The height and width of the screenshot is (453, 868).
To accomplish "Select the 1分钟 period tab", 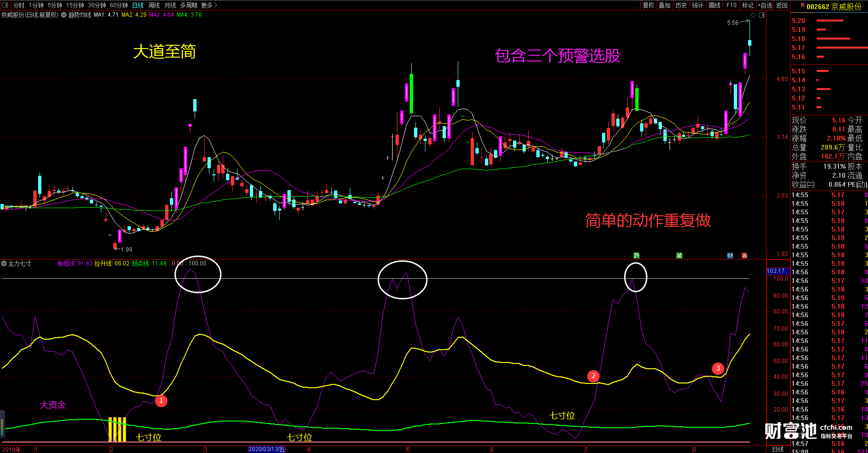I will (36, 5).
